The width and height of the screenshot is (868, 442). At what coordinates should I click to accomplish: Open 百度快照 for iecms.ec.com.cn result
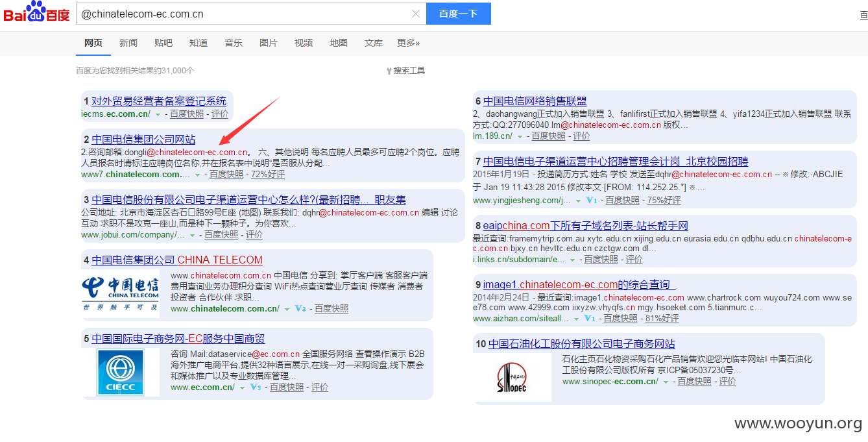pyautogui.click(x=187, y=114)
